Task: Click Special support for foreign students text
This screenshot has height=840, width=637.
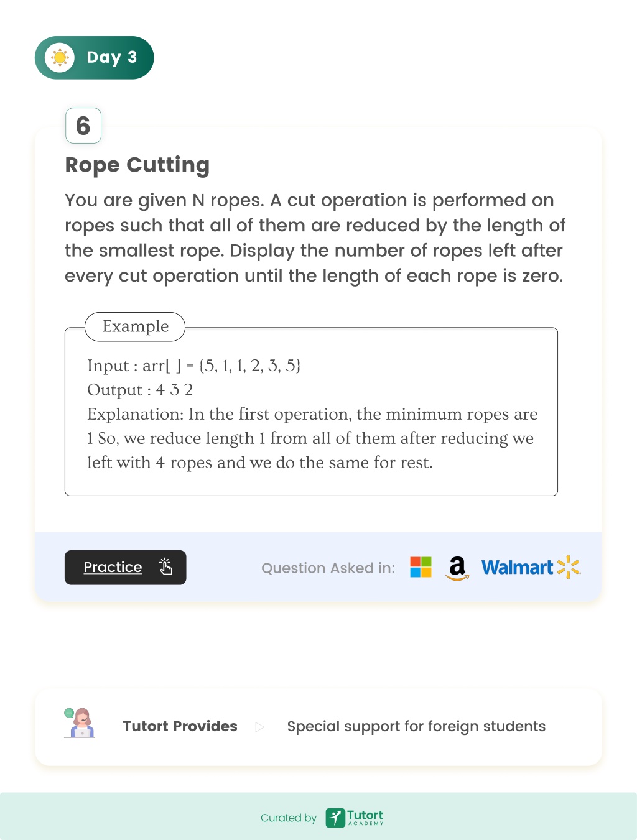Action: (416, 727)
